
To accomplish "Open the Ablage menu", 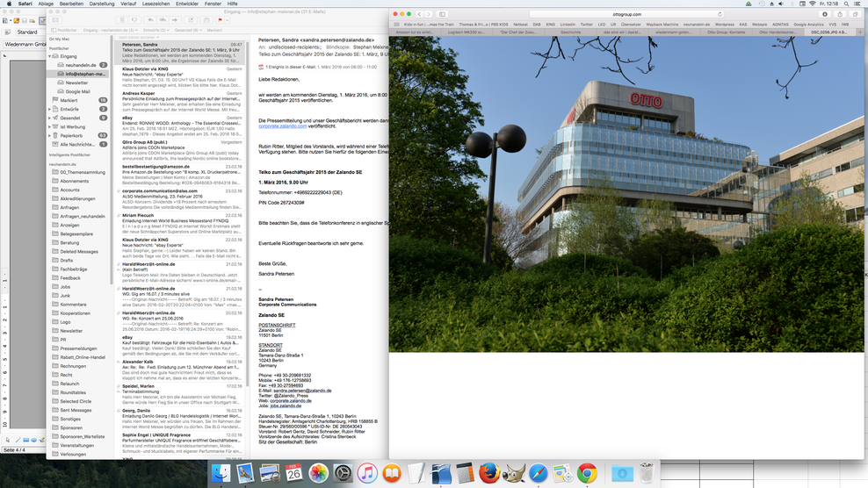I will [x=46, y=4].
